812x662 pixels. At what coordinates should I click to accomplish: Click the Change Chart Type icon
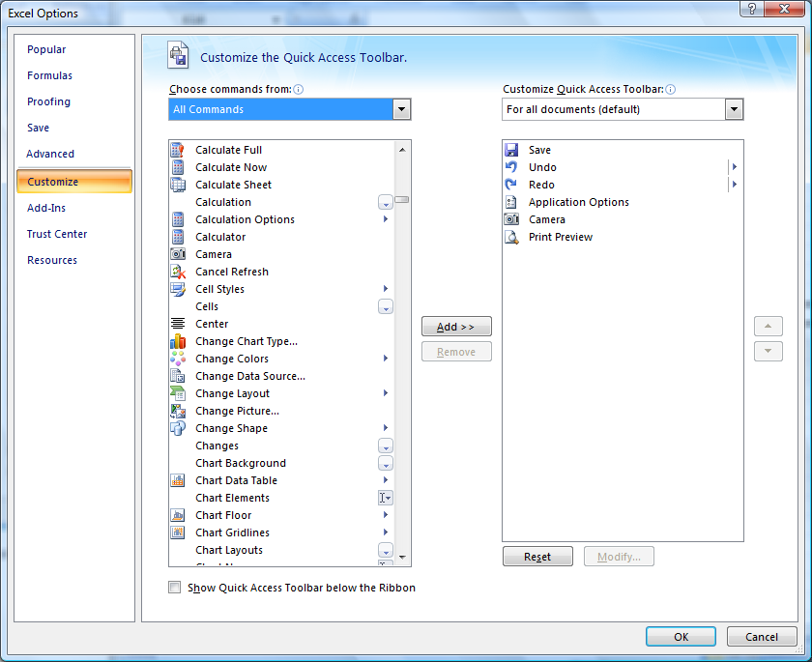coord(178,341)
